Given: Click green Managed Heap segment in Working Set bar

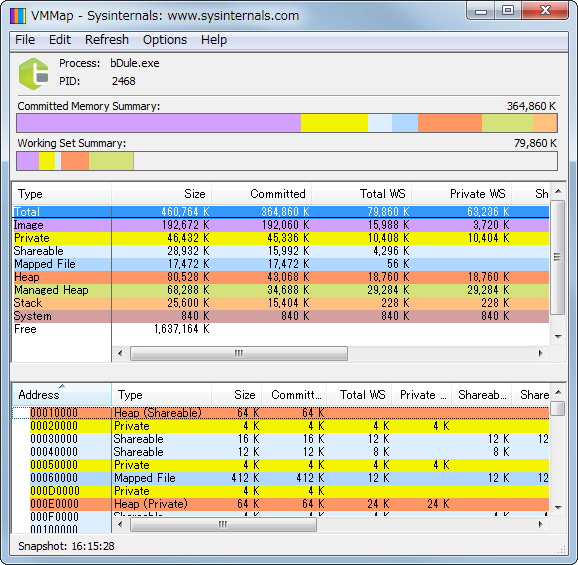Looking at the screenshot, I should click(111, 161).
